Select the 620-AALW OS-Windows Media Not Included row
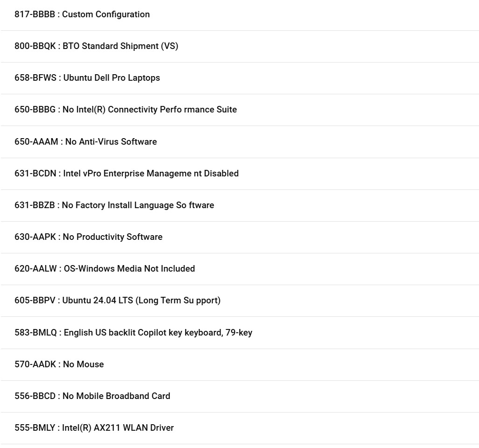 [240, 269]
